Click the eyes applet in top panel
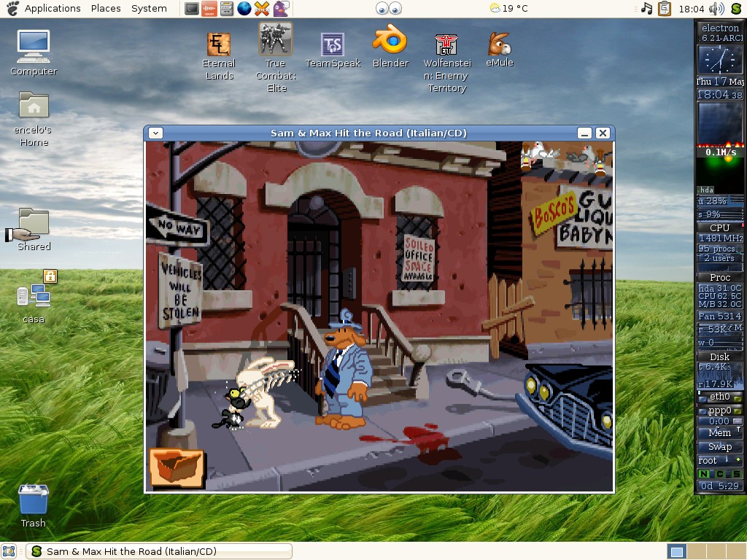The image size is (747, 560). (389, 9)
